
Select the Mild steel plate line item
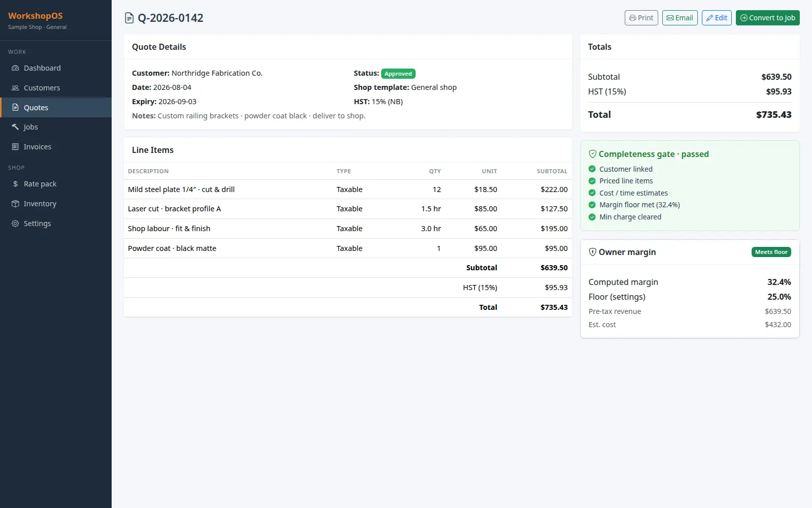tap(348, 189)
